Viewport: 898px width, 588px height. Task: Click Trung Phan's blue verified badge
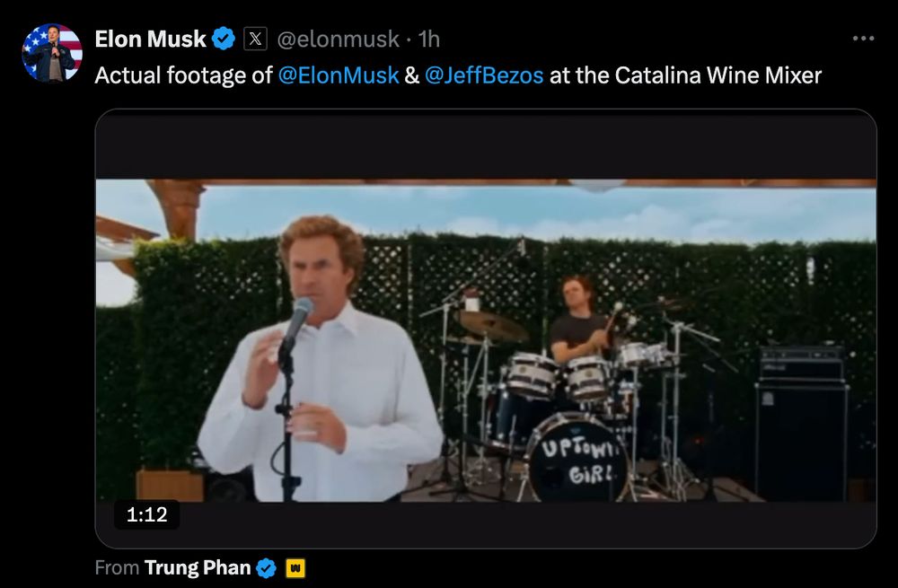coord(267,567)
